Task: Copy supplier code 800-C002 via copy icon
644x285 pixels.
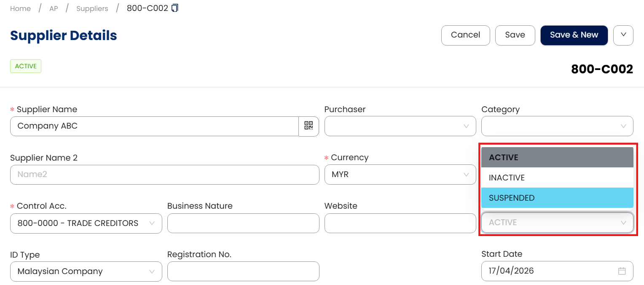Action: tap(175, 8)
